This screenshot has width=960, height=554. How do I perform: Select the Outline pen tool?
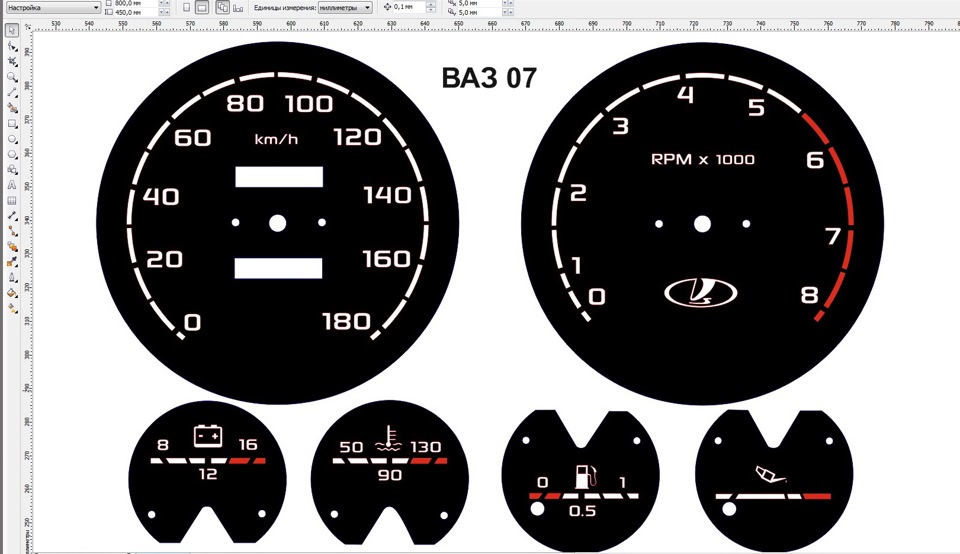tap(12, 277)
